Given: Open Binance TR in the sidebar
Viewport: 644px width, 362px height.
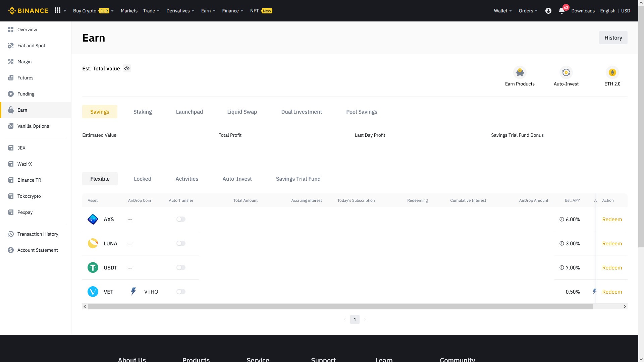Looking at the screenshot, I should point(36,180).
